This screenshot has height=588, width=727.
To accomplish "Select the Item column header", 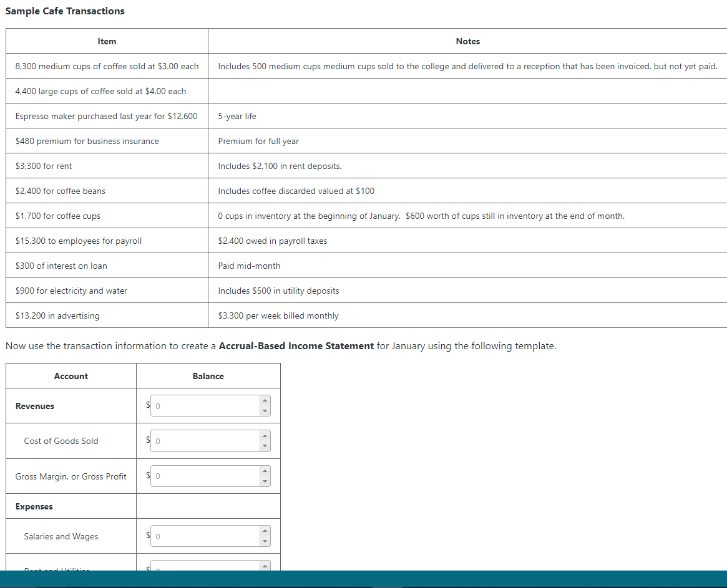I will pyautogui.click(x=107, y=41).
